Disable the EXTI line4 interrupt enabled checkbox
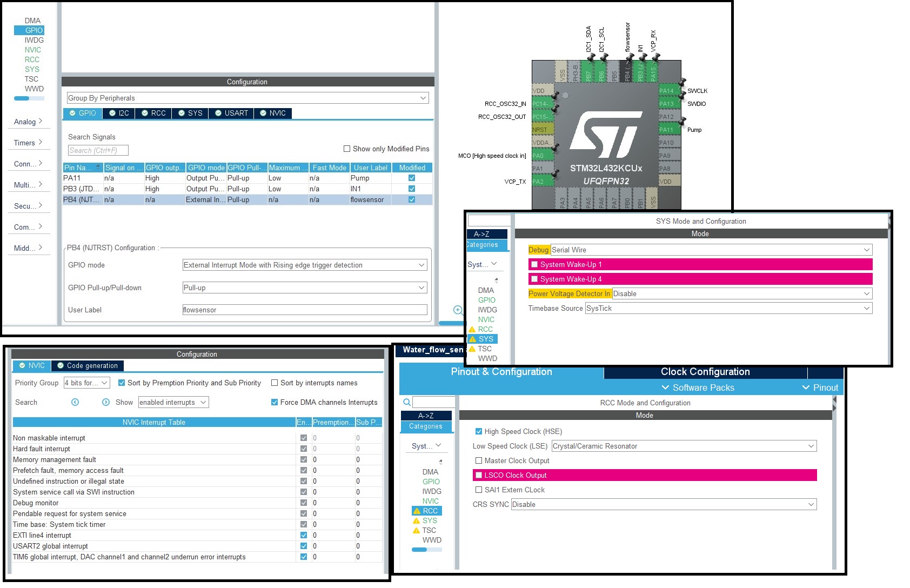This screenshot has width=910, height=588. point(304,535)
